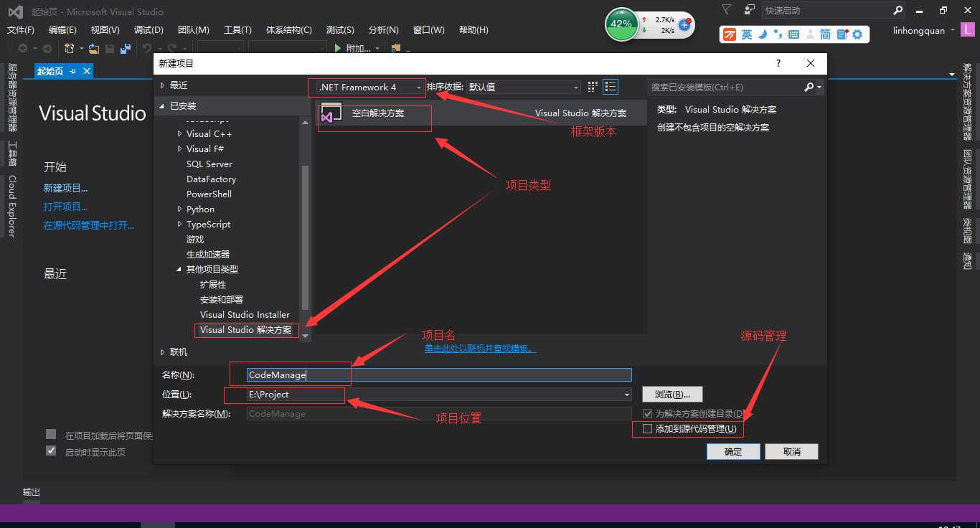Toggle 为解决方案创建目录 checkbox
This screenshot has width=980, height=528.
648,414
